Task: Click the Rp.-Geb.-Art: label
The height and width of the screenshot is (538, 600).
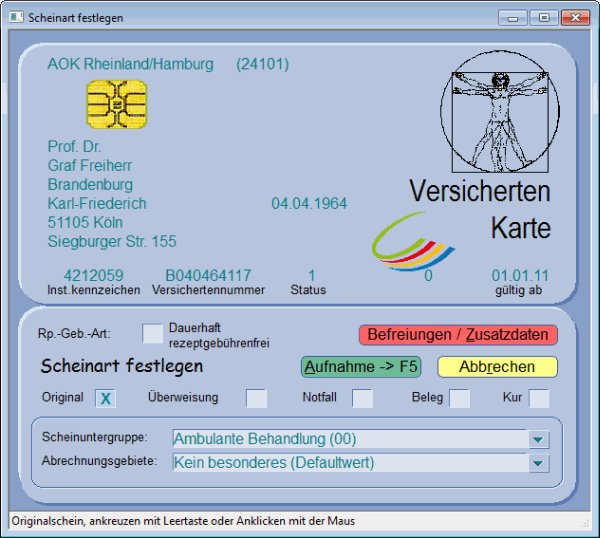Action: point(74,334)
